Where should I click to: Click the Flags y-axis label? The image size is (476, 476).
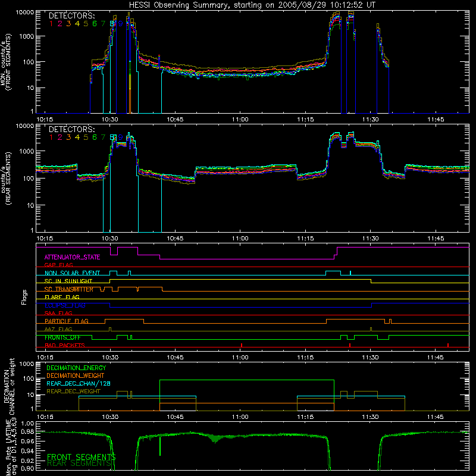(x=24, y=297)
